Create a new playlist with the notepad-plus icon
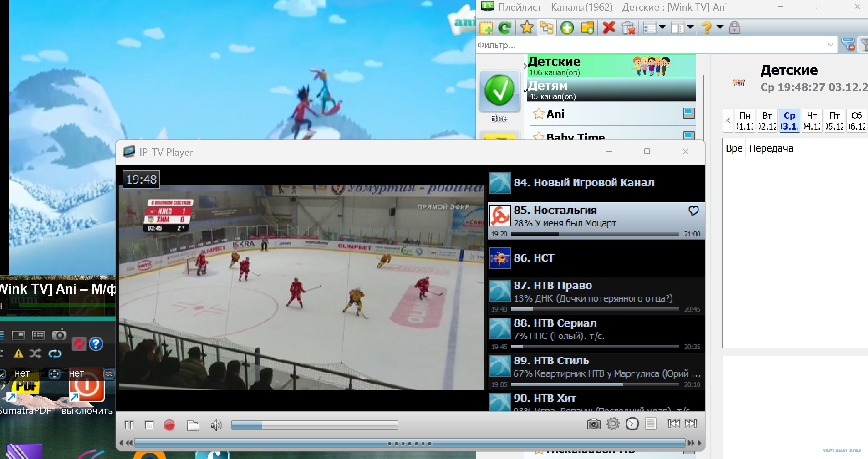 click(x=486, y=28)
